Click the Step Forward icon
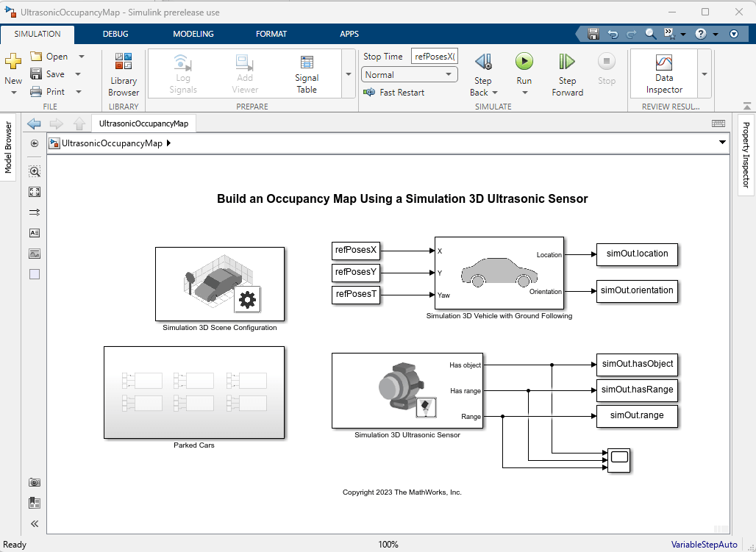Viewport: 756px width, 552px height. (x=567, y=62)
